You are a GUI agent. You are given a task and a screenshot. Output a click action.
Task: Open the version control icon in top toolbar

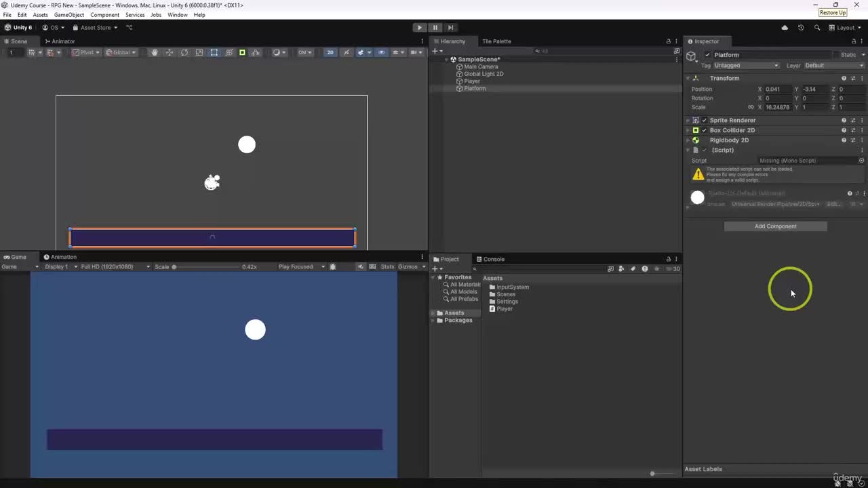click(129, 28)
